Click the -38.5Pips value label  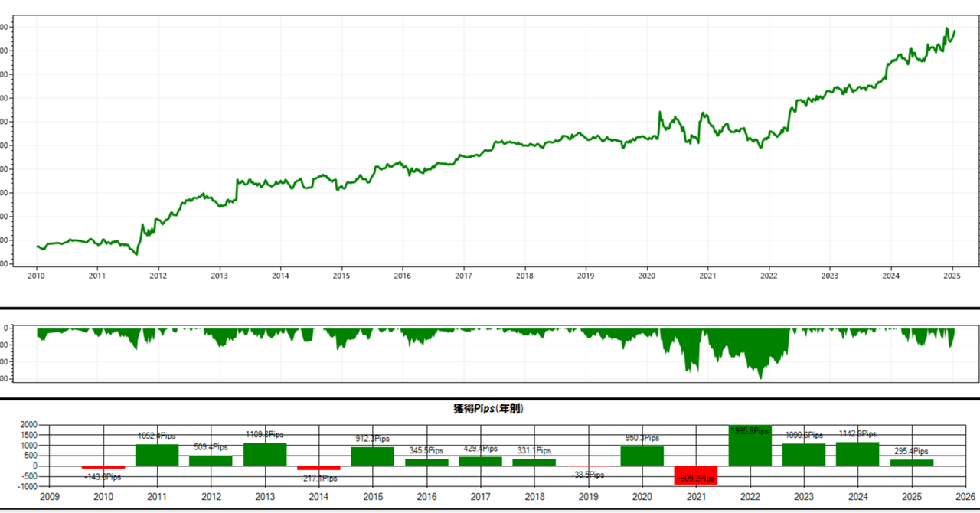click(587, 475)
